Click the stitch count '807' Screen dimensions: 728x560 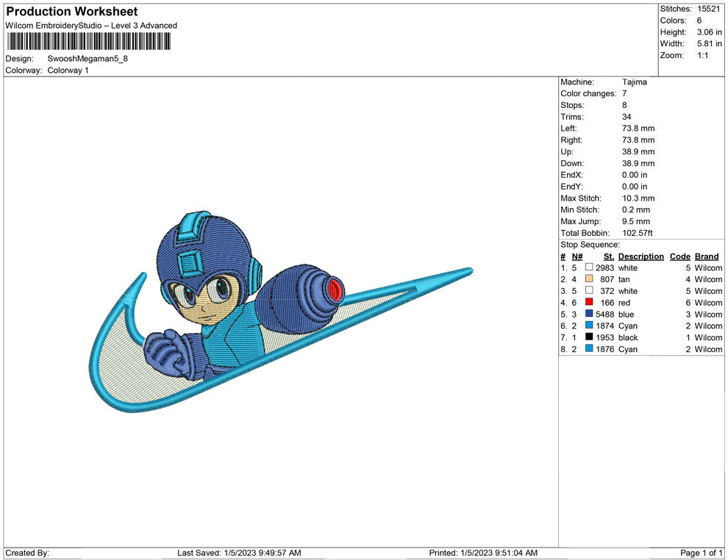tap(607, 279)
